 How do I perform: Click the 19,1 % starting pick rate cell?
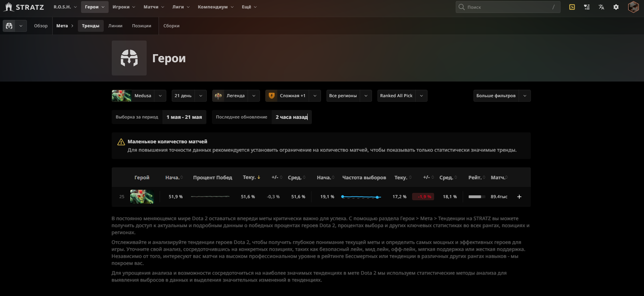coord(327,197)
